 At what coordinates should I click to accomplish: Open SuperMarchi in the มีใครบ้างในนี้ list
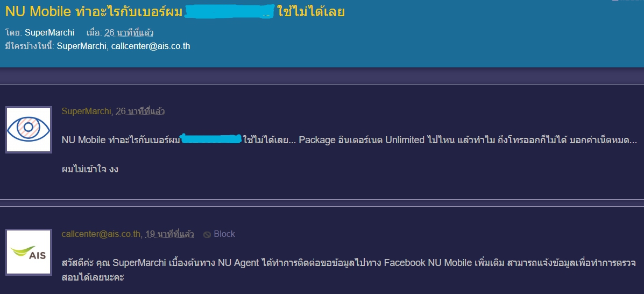(81, 46)
